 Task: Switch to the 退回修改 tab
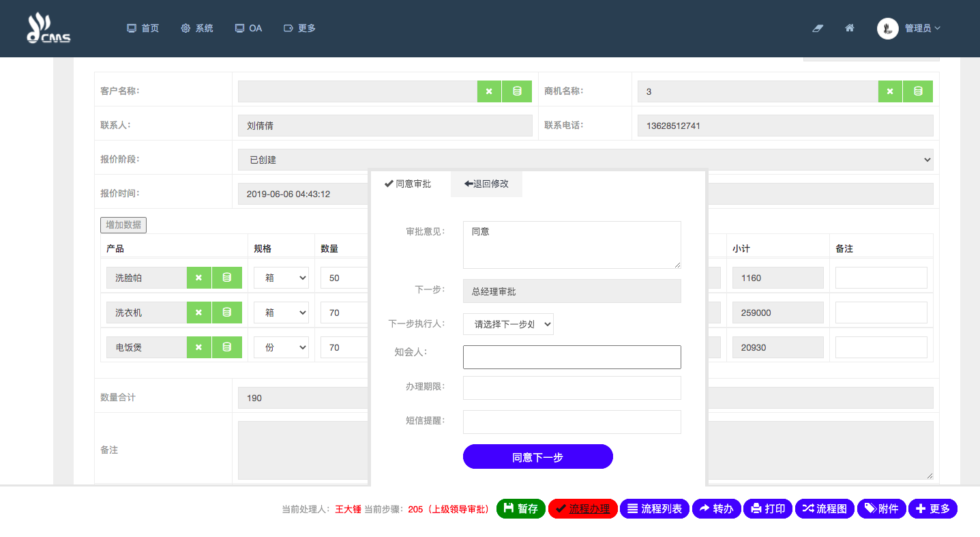click(486, 184)
